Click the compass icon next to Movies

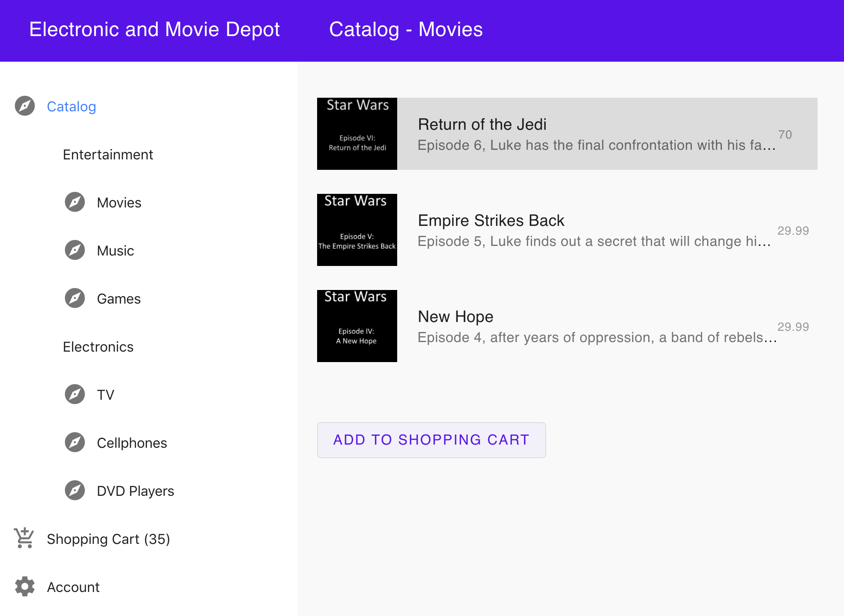(75, 202)
